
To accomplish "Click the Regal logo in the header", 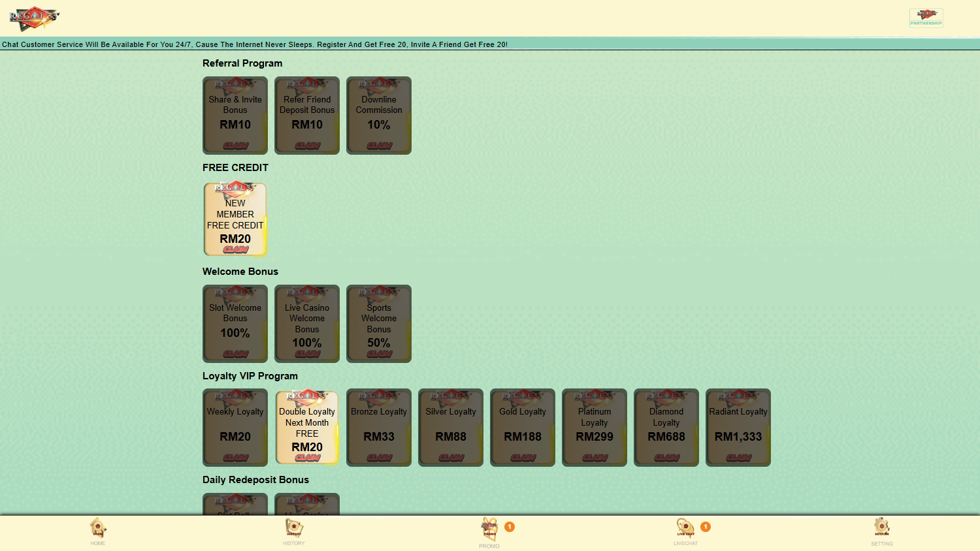I will click(34, 18).
